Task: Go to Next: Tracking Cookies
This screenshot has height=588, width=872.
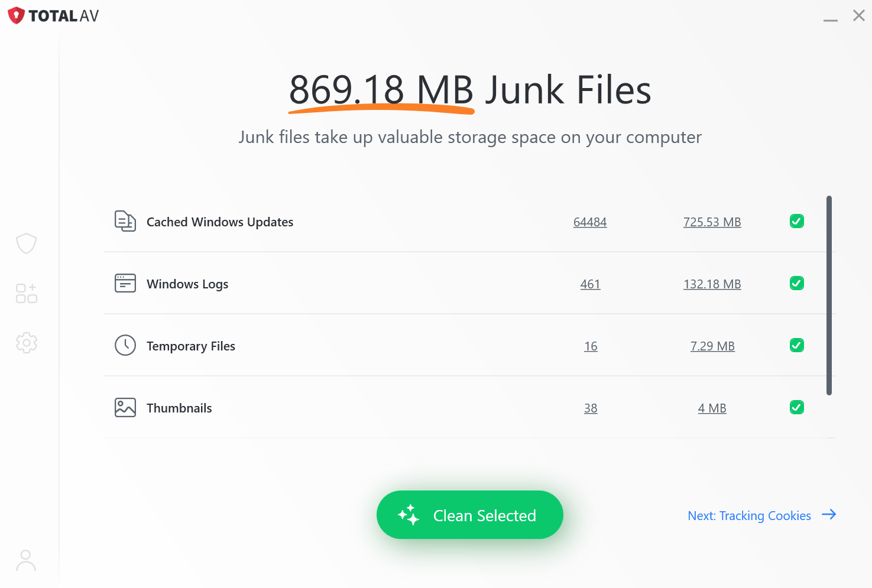Action: point(761,515)
